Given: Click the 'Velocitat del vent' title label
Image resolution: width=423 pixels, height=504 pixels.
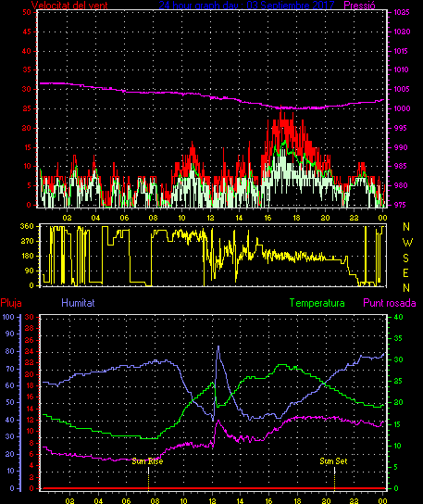Looking at the screenshot, I should pos(69,6).
